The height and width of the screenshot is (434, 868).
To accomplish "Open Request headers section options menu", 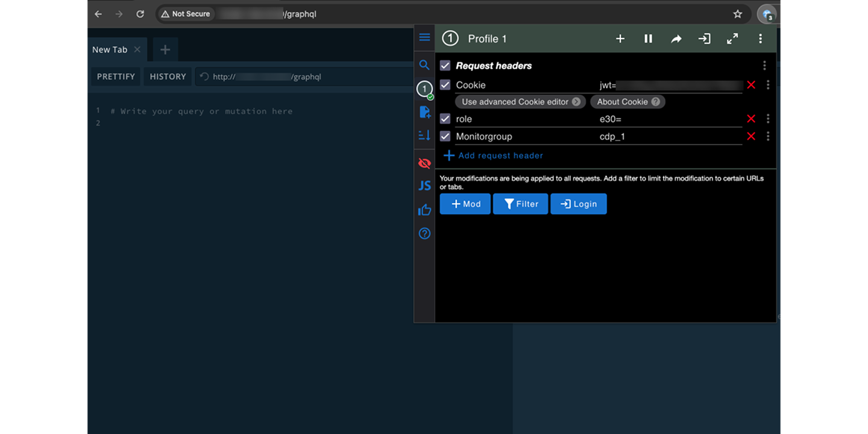I will 764,66.
